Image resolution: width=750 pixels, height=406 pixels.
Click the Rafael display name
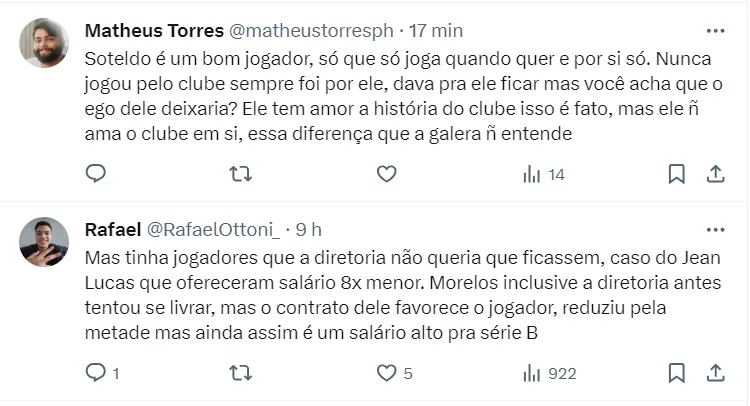[112, 229]
